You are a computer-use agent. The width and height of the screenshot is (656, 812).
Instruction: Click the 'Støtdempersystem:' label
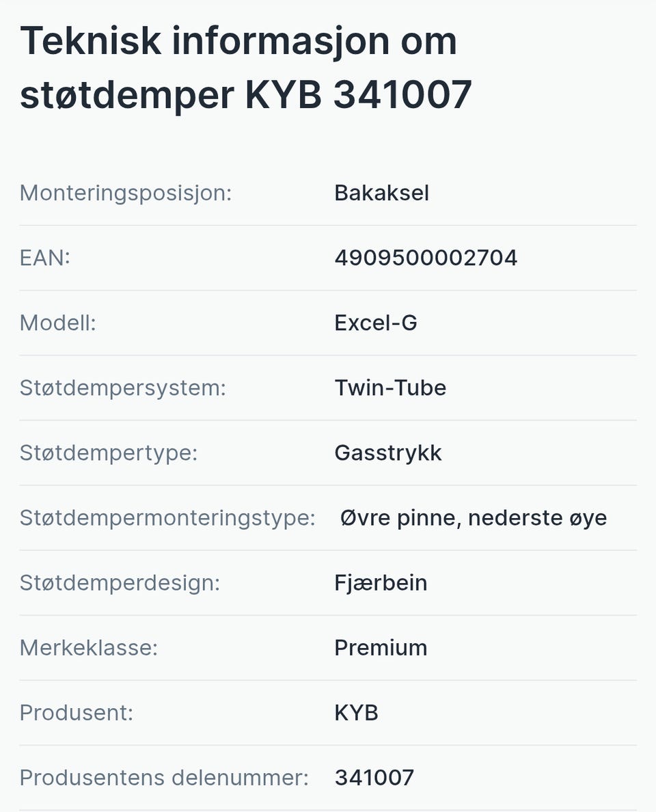[122, 388]
